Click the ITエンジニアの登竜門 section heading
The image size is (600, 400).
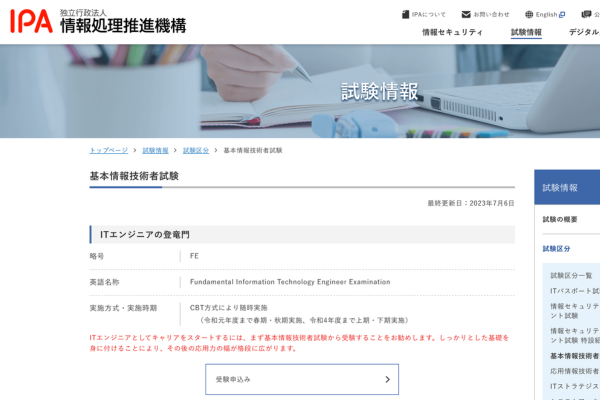click(145, 235)
